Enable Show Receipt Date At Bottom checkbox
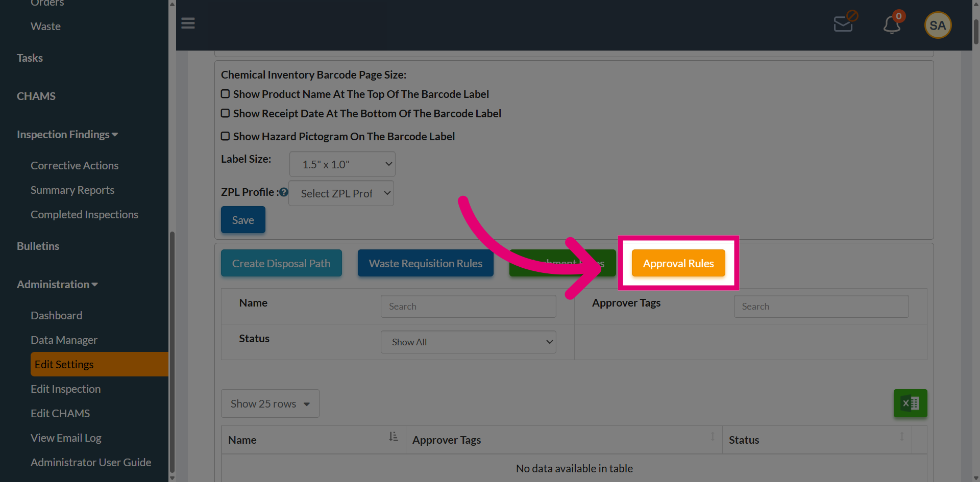 225,113
